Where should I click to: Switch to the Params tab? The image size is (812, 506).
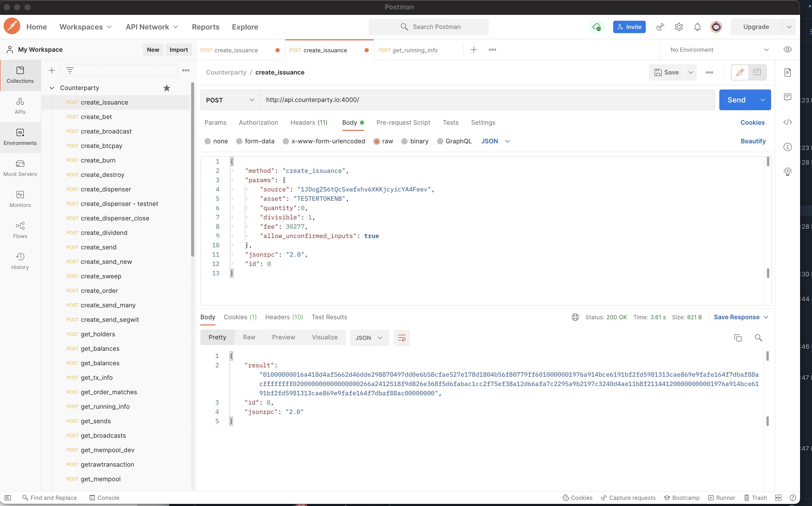pos(215,122)
